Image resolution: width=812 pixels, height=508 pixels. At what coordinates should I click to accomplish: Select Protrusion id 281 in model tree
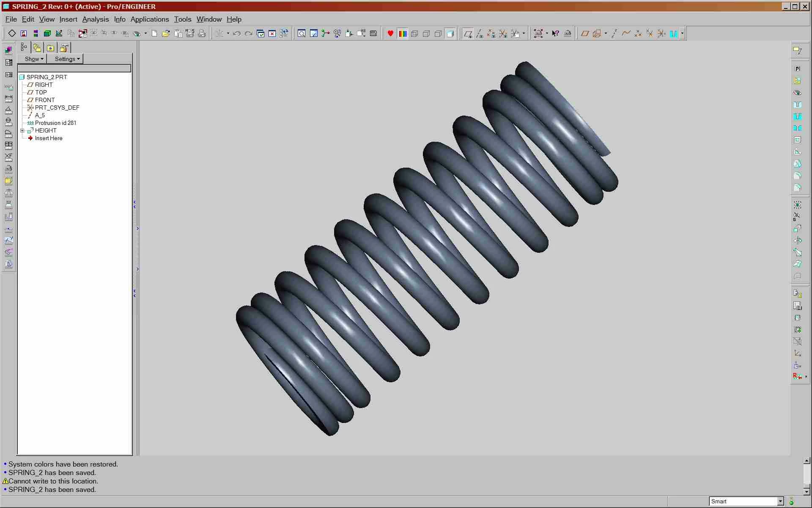[x=52, y=123]
